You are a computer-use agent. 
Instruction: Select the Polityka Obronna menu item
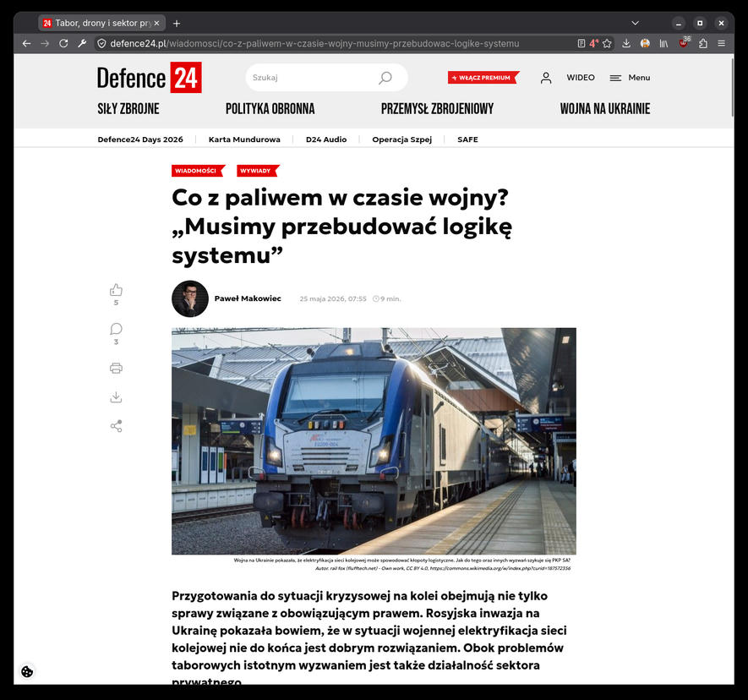tap(270, 109)
